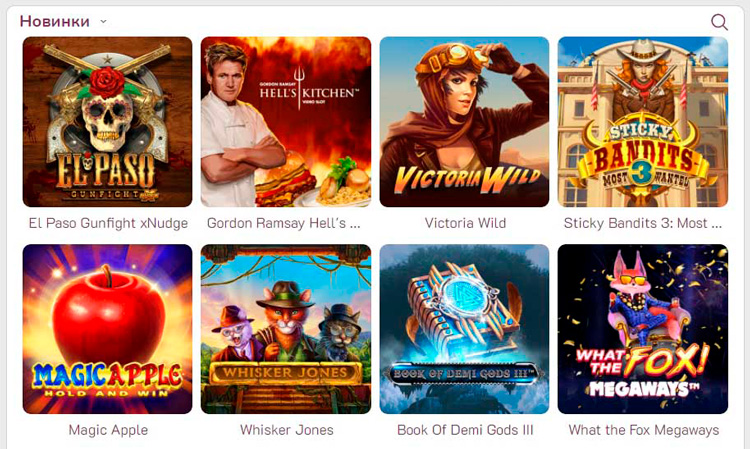This screenshot has height=449, width=750.
Task: Click the Whisker Jones title text
Action: click(x=287, y=430)
